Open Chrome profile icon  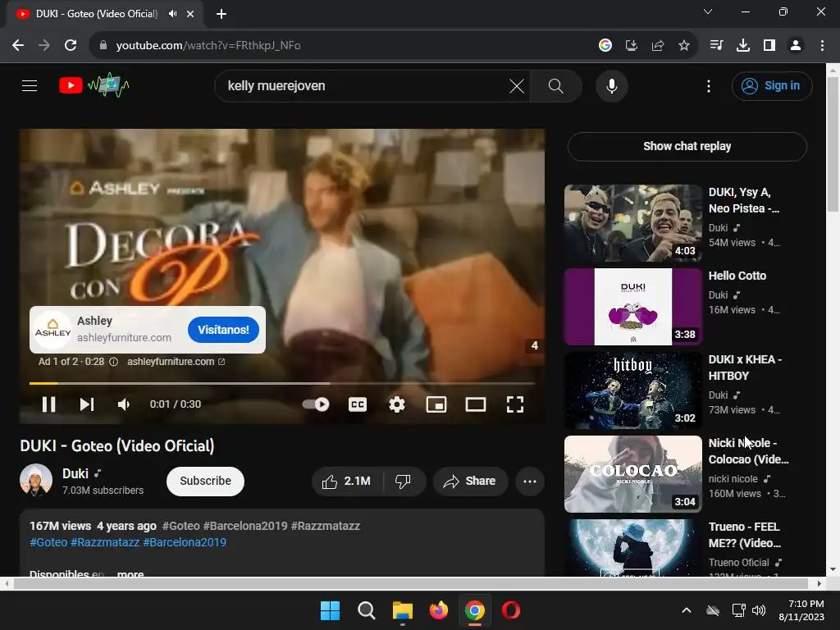pyautogui.click(x=796, y=46)
